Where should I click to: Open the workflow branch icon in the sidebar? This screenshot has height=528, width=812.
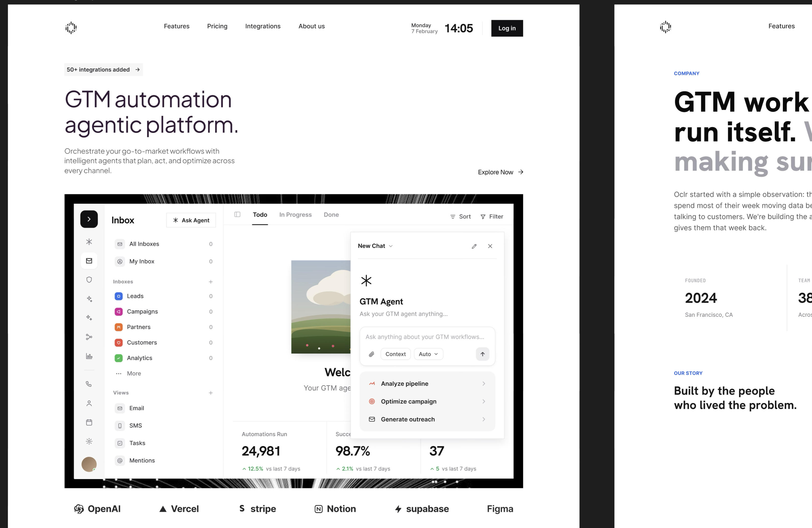coord(89,337)
